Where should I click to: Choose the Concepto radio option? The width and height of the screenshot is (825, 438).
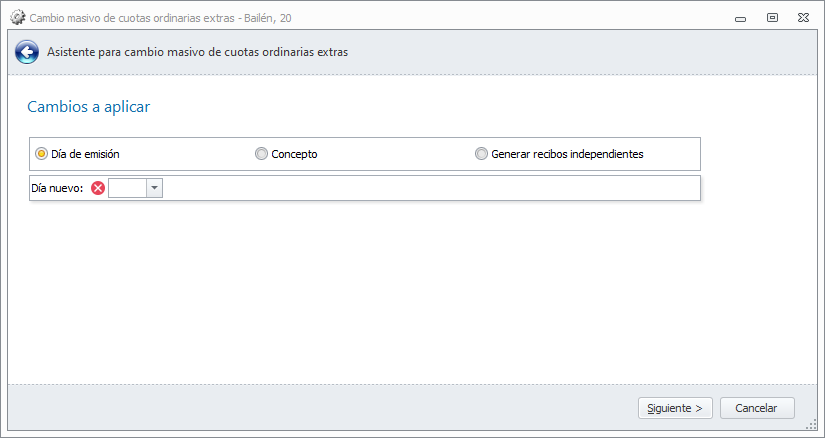pyautogui.click(x=261, y=154)
